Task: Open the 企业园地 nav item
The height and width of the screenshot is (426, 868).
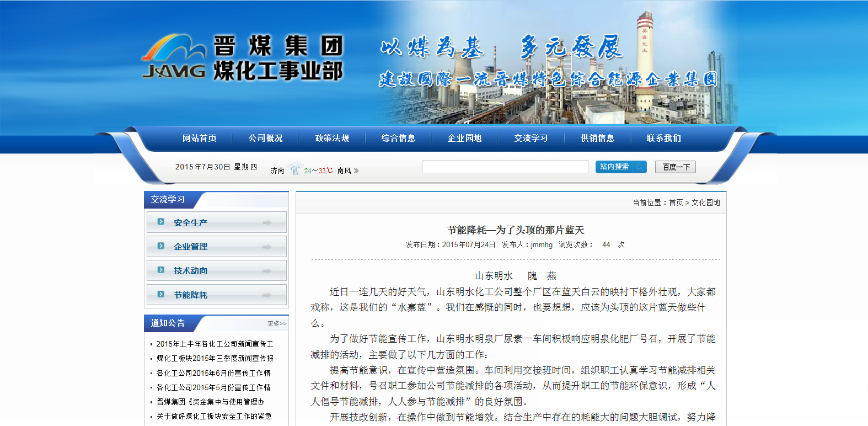Action: (x=464, y=139)
